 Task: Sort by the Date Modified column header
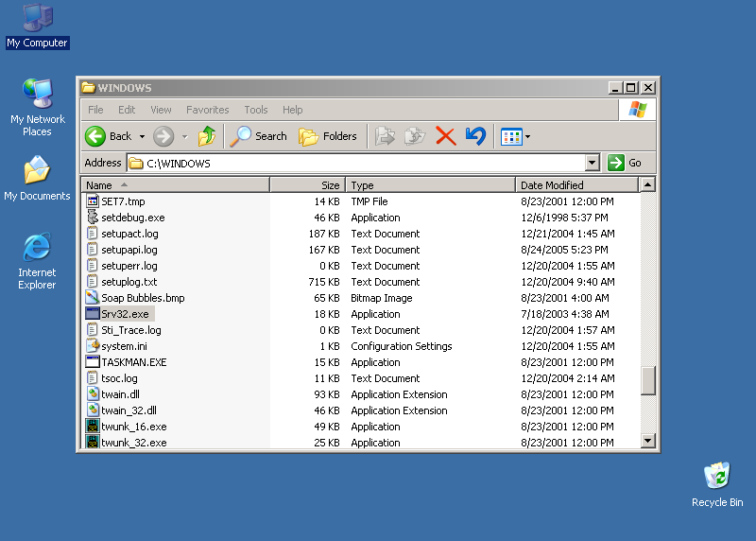pos(576,184)
